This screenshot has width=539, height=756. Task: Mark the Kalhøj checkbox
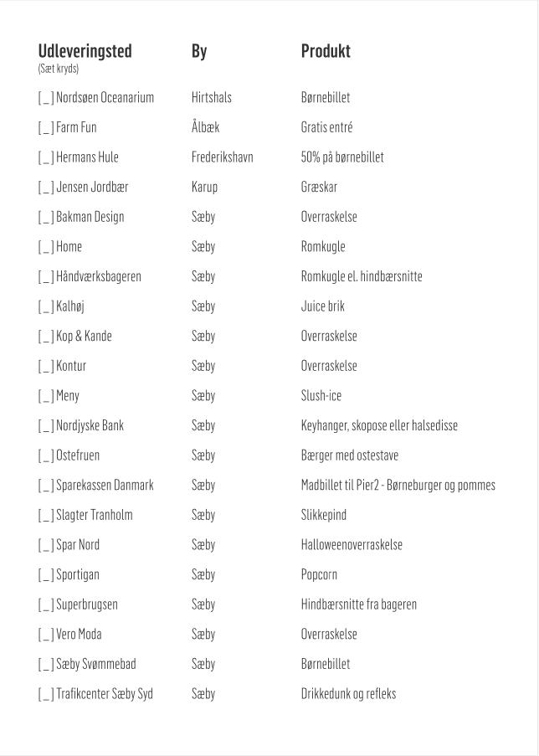coord(46,307)
